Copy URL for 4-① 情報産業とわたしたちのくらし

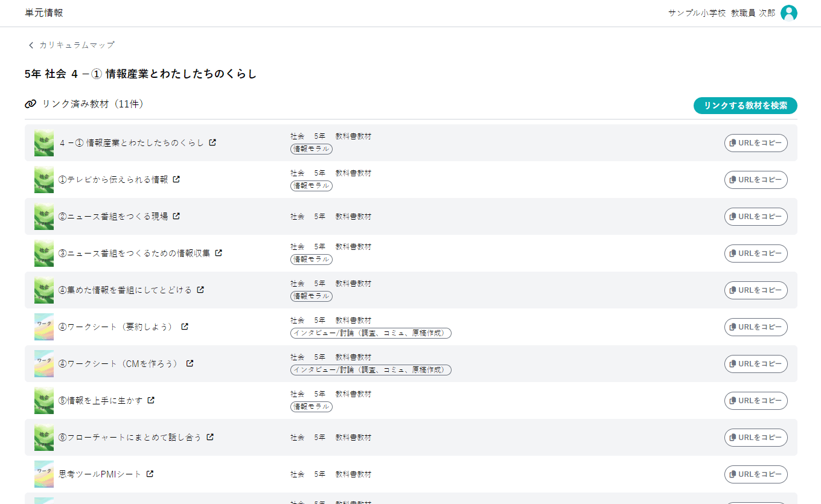tap(756, 143)
